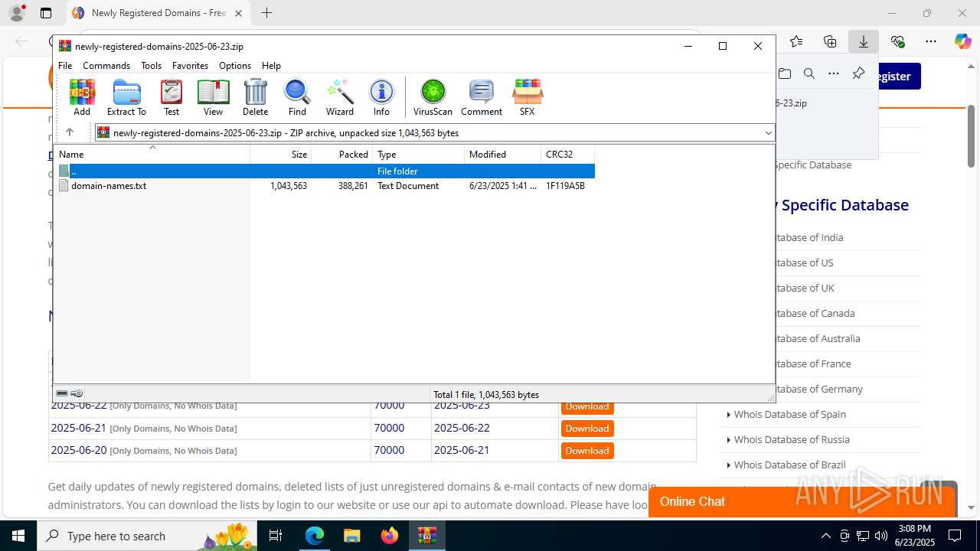Open Copilot in Edge
Screen dimensions: 980x551
[962, 41]
